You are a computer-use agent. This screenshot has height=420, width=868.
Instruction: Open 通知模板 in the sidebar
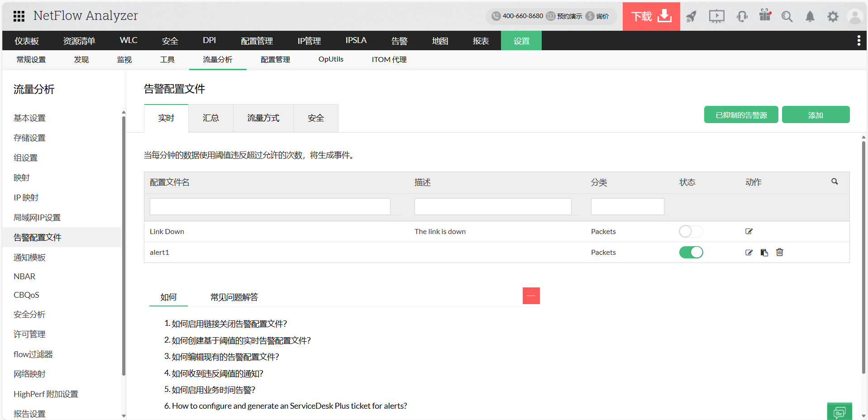click(x=29, y=258)
